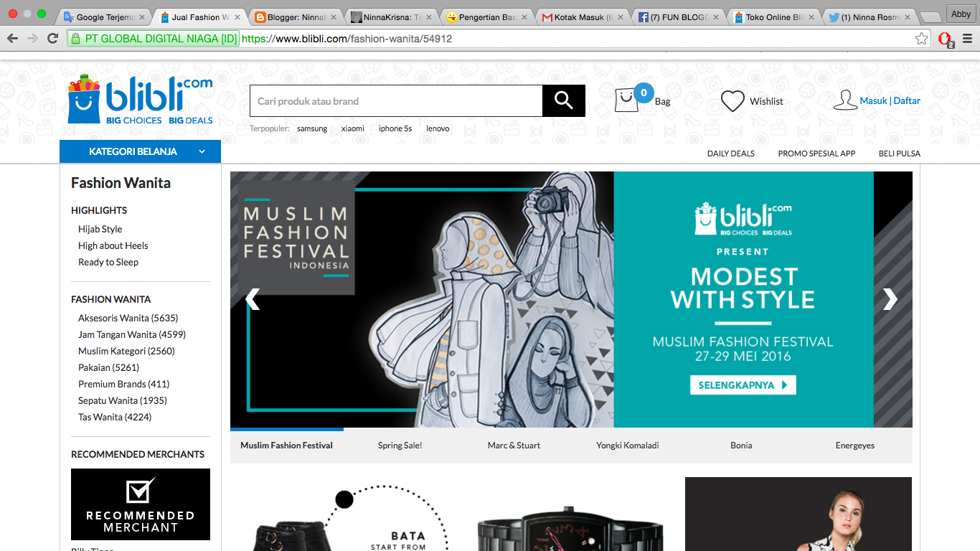Screen dimensions: 980x551
Task: Open Muslim Kategori (2560) category
Action: [126, 352]
